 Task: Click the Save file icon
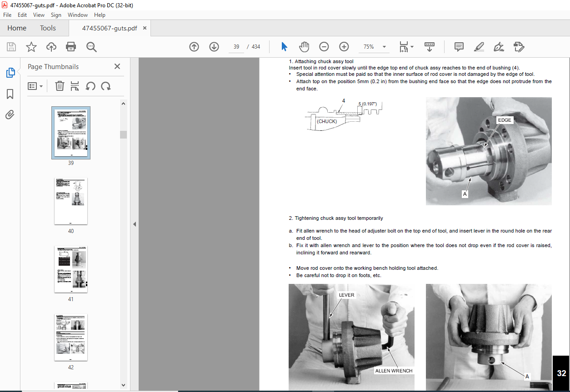[11, 47]
